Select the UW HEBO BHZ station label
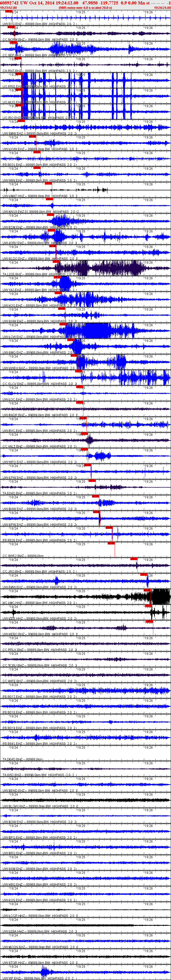Screen dimensions: 171x980 click(x=40, y=634)
